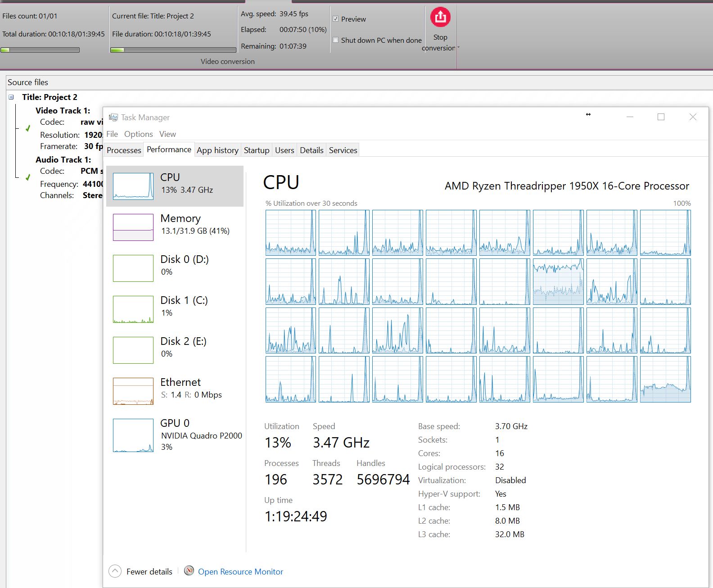Click the Cores value 16
Screen dimensions: 713x588
tap(500, 453)
